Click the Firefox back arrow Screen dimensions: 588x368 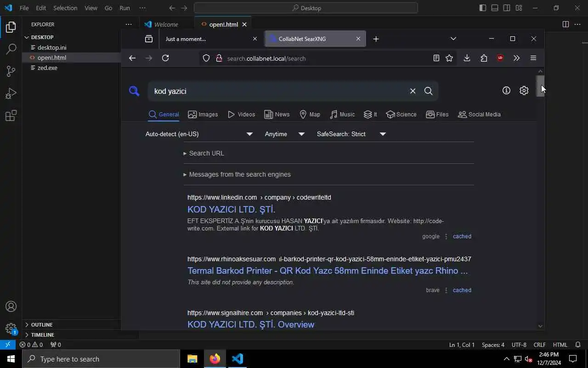tap(132, 58)
